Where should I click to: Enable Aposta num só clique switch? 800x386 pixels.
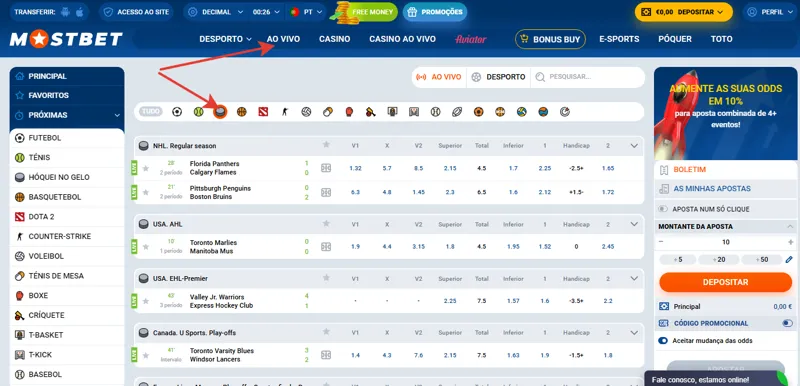(x=663, y=209)
